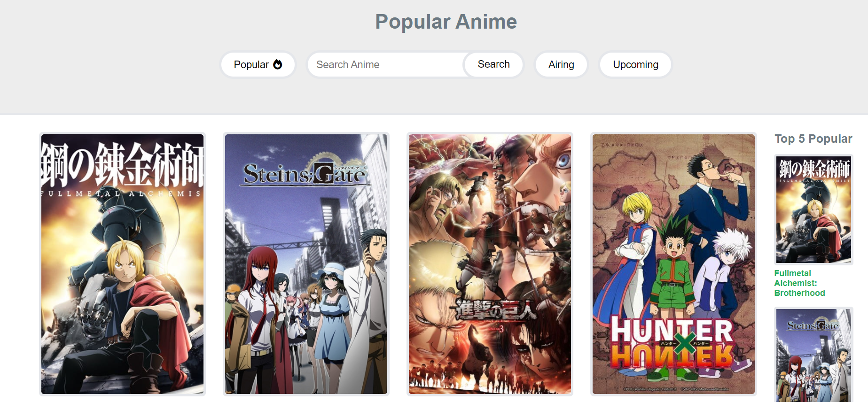Open the Hunter x Hunter poster

[673, 264]
